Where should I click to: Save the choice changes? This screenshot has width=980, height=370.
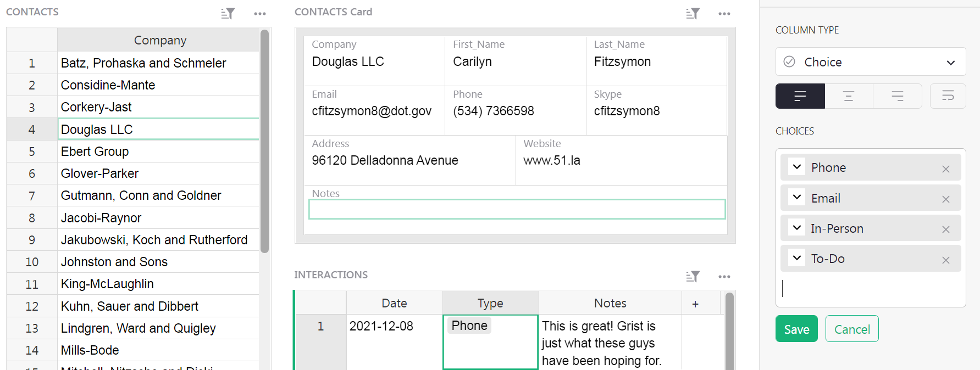[x=796, y=329]
